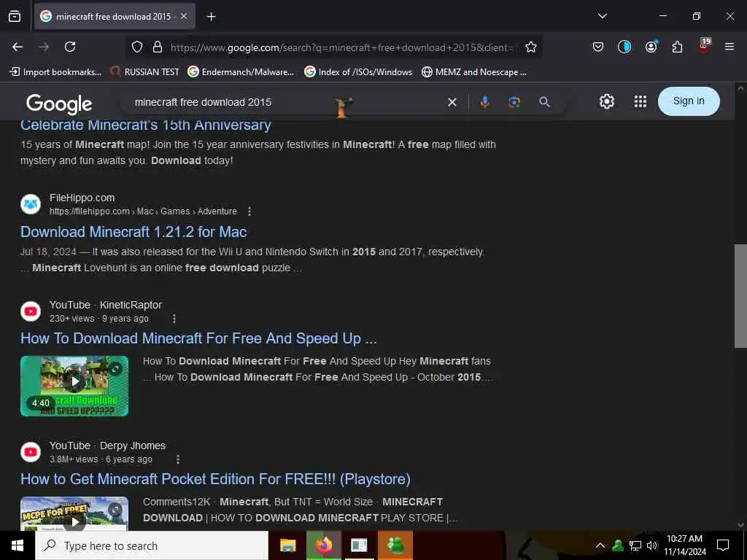The height and width of the screenshot is (560, 747).
Task: Open MEMZ and Noescape bookmark
Action: point(474,72)
